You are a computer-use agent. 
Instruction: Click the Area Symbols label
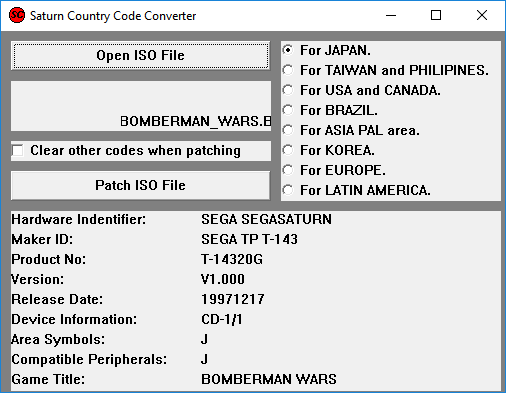(58, 339)
